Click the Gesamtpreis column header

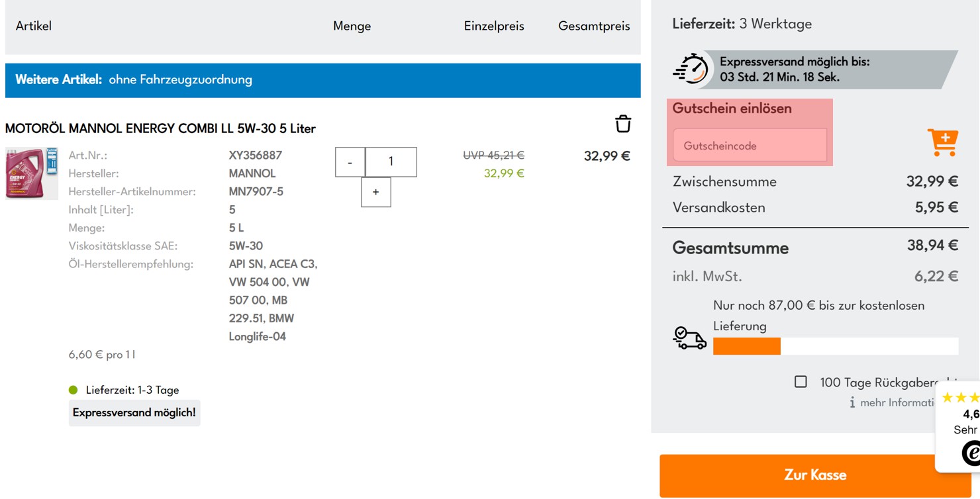(x=594, y=26)
